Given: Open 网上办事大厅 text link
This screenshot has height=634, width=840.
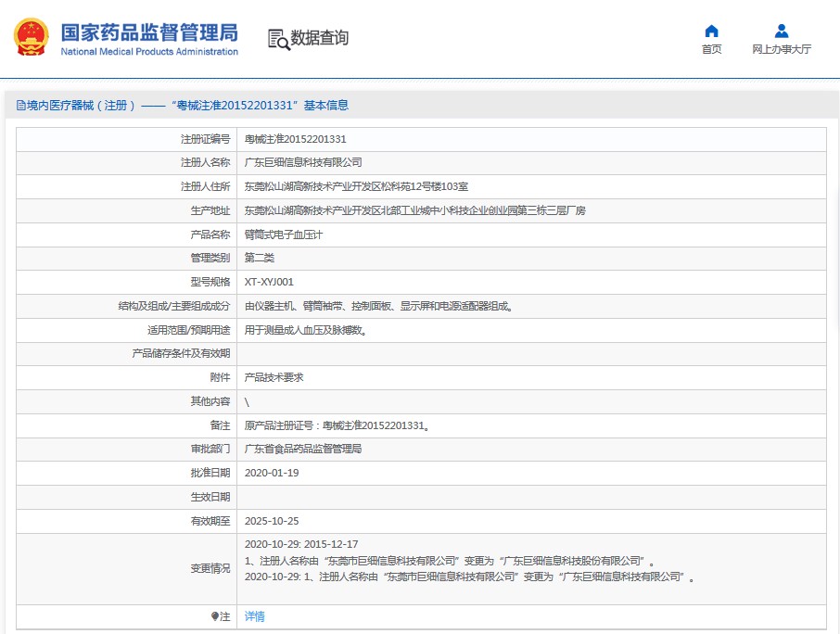Looking at the screenshot, I should [782, 50].
